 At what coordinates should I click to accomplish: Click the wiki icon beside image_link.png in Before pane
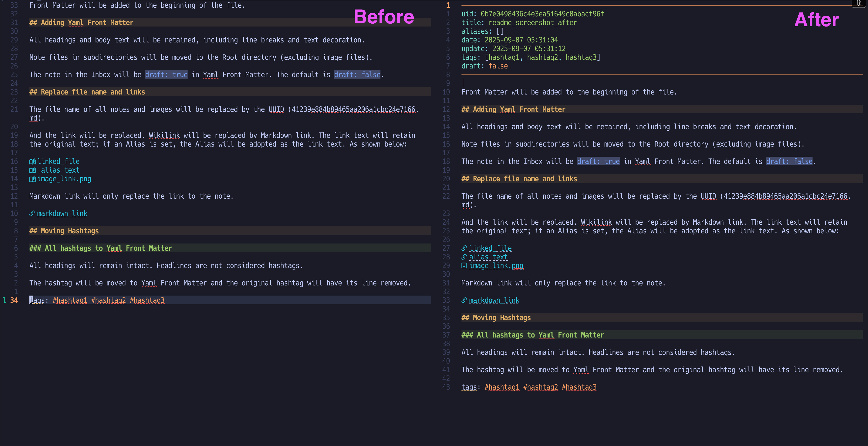coord(32,179)
